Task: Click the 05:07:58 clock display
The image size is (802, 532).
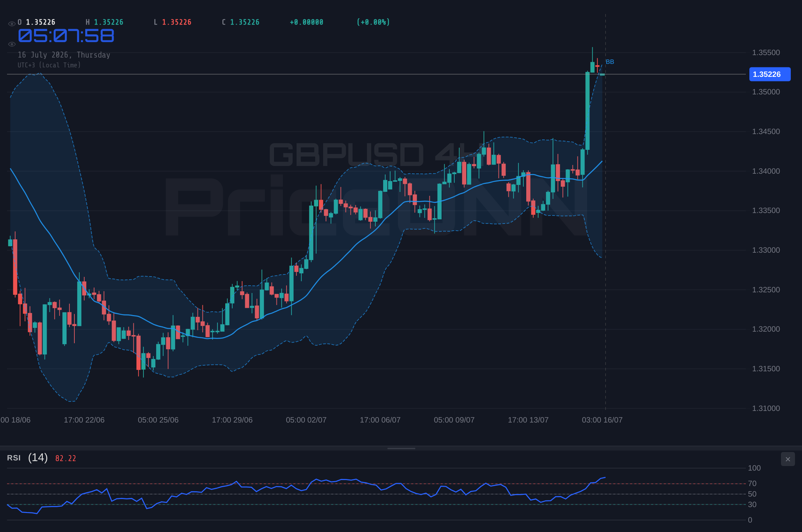Action: [x=66, y=36]
